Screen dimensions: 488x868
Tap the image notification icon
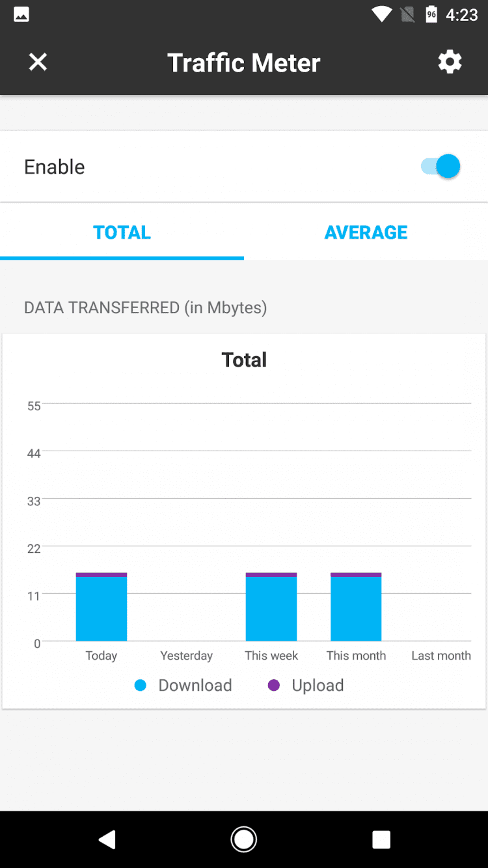pyautogui.click(x=21, y=14)
